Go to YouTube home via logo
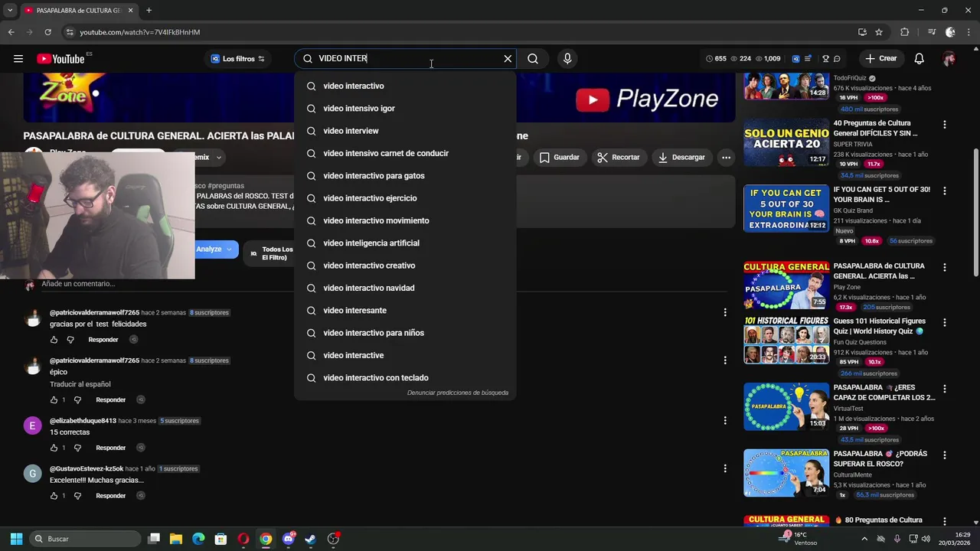 [60, 59]
